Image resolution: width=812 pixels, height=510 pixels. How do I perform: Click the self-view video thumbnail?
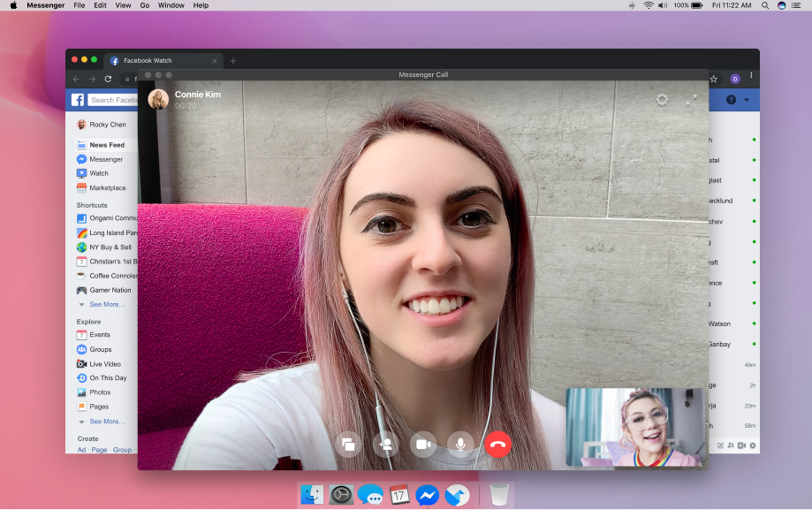pyautogui.click(x=636, y=427)
